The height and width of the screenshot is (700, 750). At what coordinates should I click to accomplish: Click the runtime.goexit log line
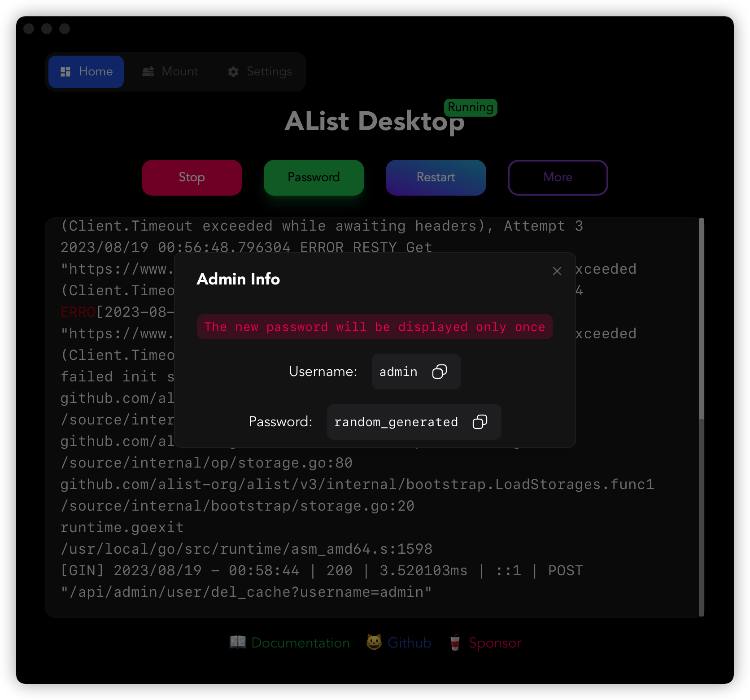[x=122, y=527]
